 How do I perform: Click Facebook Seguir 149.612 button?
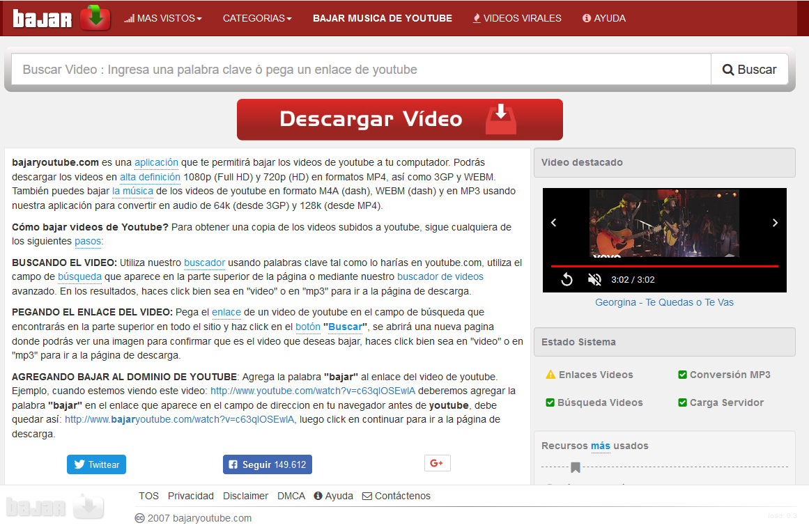pos(268,464)
